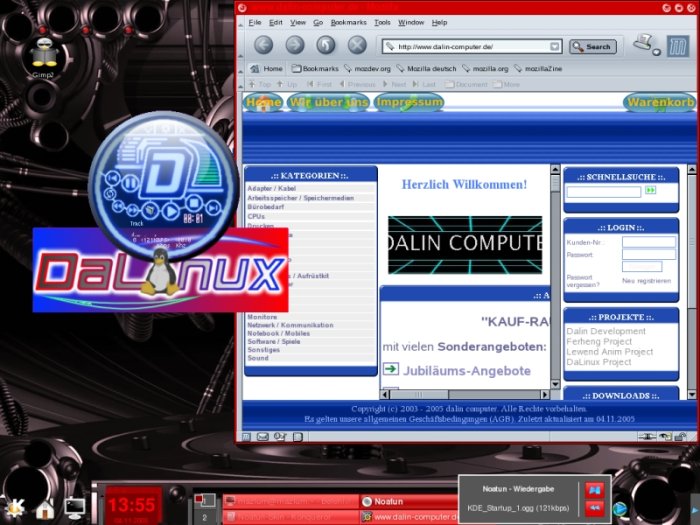Click the Mozilla 'm' throbber logo
The image size is (700, 525).
point(678,46)
